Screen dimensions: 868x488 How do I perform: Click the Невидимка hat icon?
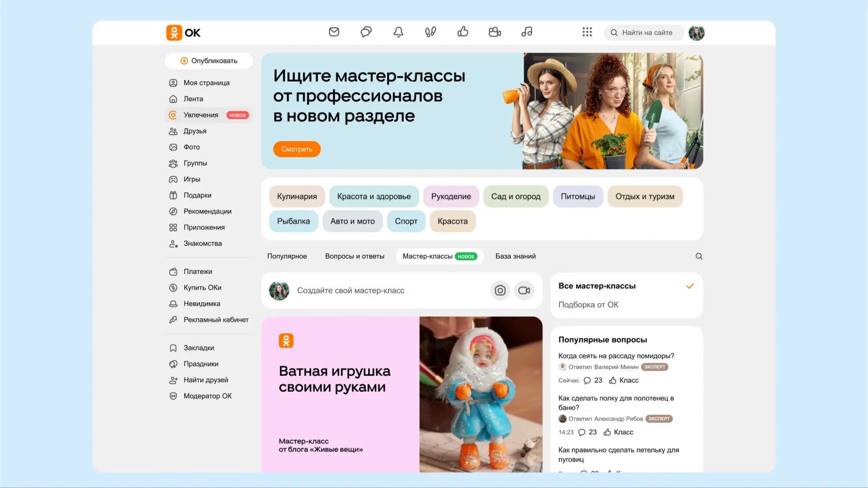click(173, 304)
